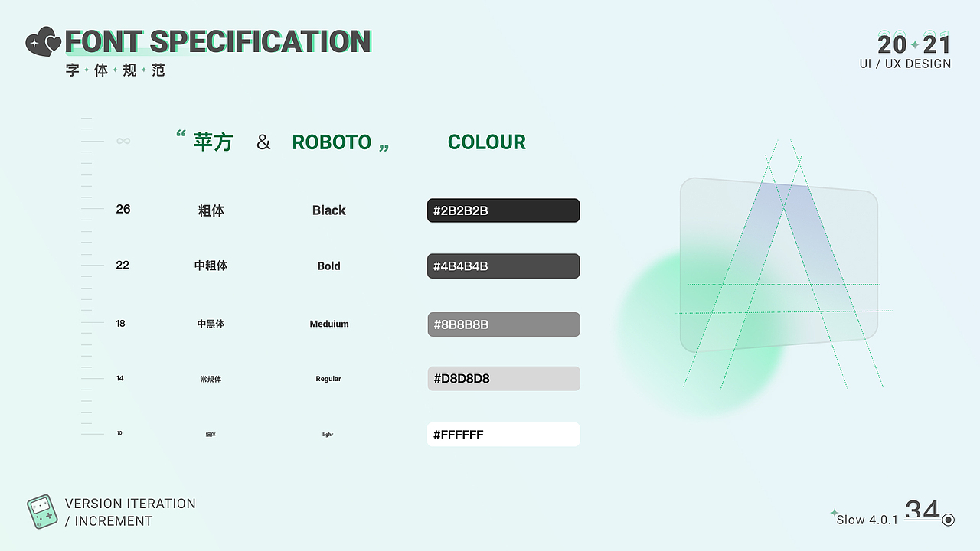980x551 pixels.
Task: Click the 中粗体 weight label
Action: pyautogui.click(x=211, y=266)
